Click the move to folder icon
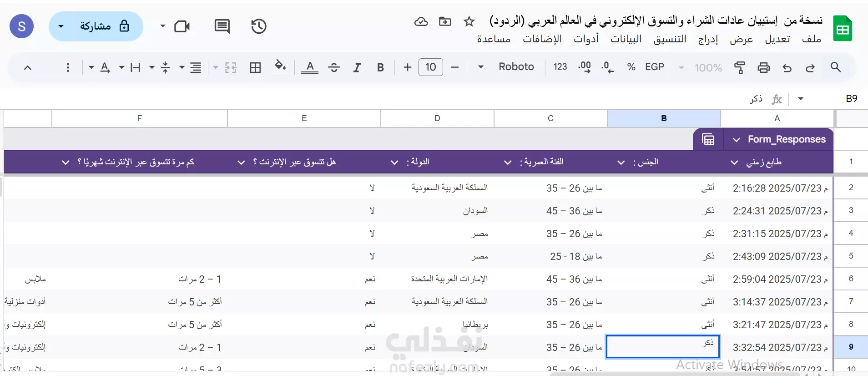The width and height of the screenshot is (868, 376). coord(445,21)
